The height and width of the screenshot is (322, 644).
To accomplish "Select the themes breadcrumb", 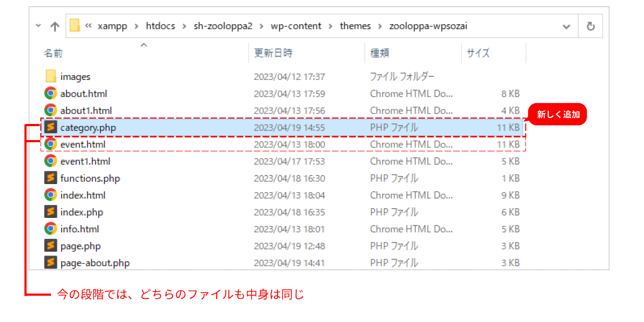I will click(x=355, y=26).
